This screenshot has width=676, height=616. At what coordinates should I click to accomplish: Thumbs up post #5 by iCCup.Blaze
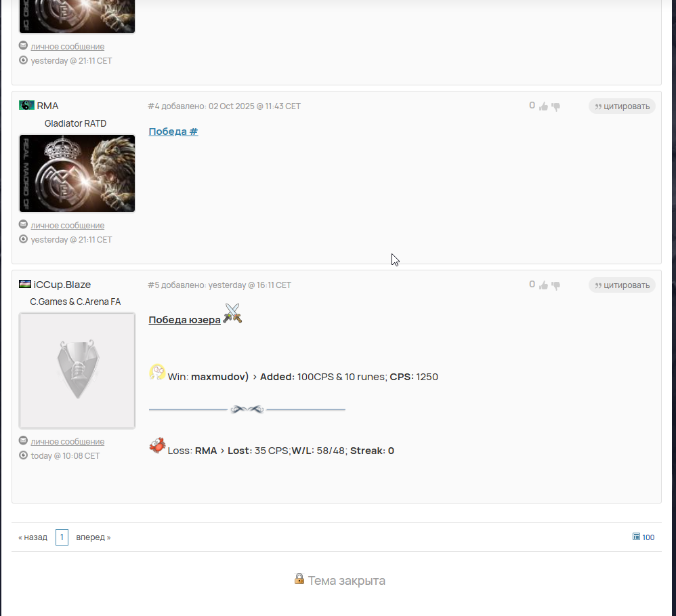pos(543,285)
